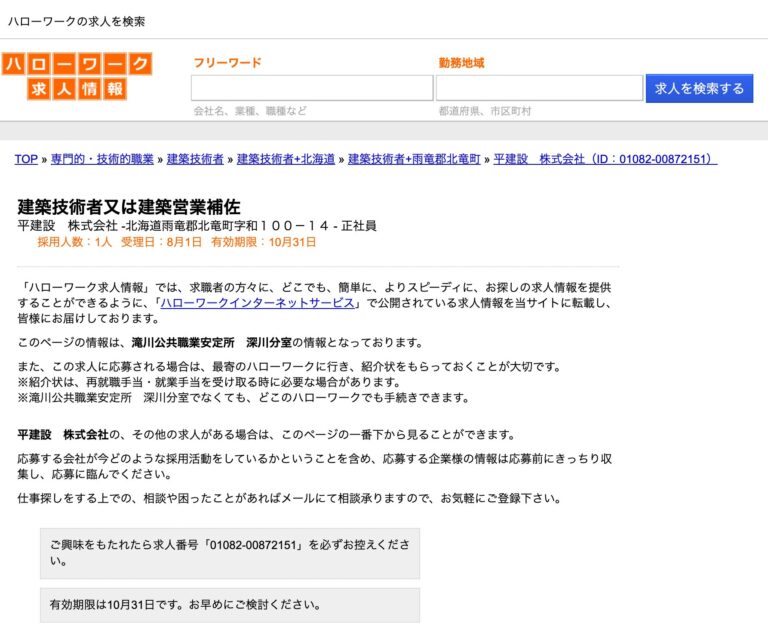This screenshot has width=768, height=636.
Task: Open the 建築技術者 breadcrumb link
Action: click(x=195, y=159)
